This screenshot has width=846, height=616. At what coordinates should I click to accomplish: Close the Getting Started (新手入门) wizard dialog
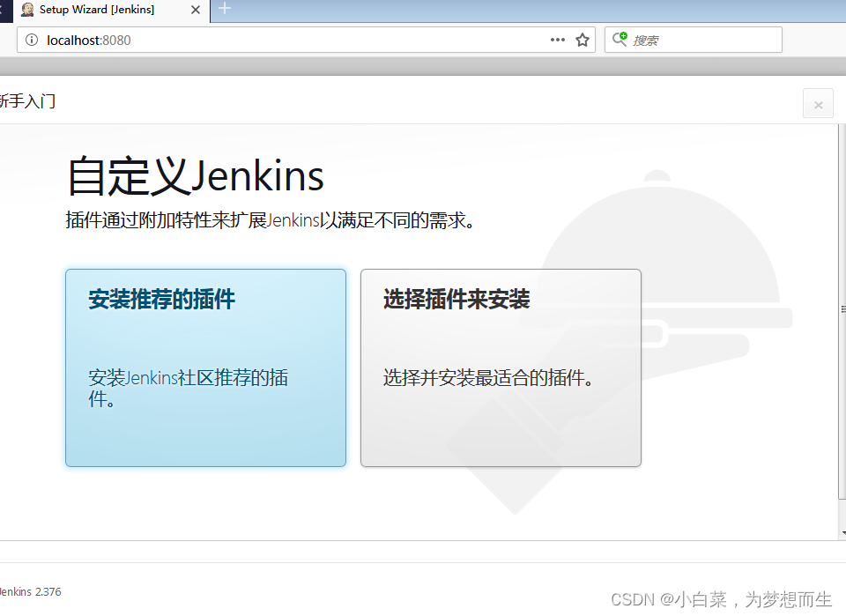coord(818,104)
